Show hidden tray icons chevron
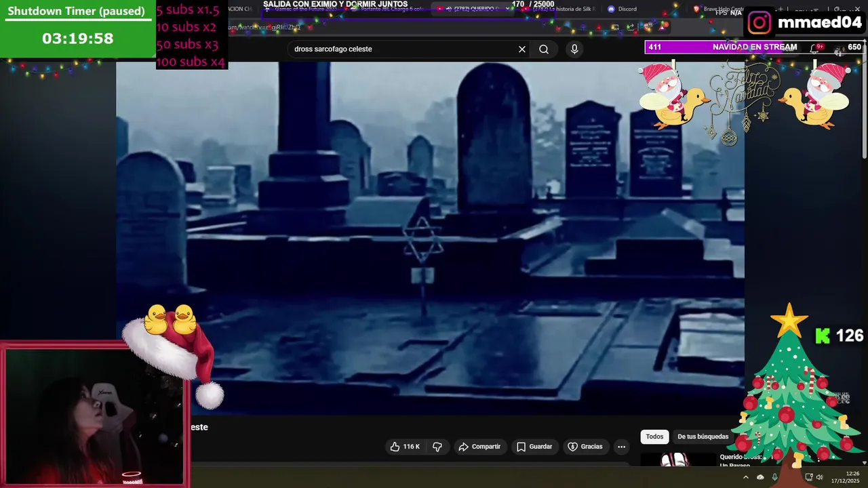The width and height of the screenshot is (868, 488). tap(745, 477)
